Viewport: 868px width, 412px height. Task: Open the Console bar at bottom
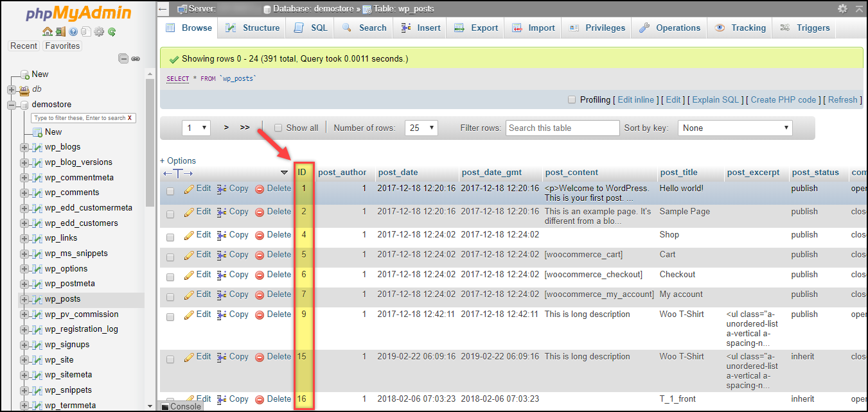pos(181,407)
